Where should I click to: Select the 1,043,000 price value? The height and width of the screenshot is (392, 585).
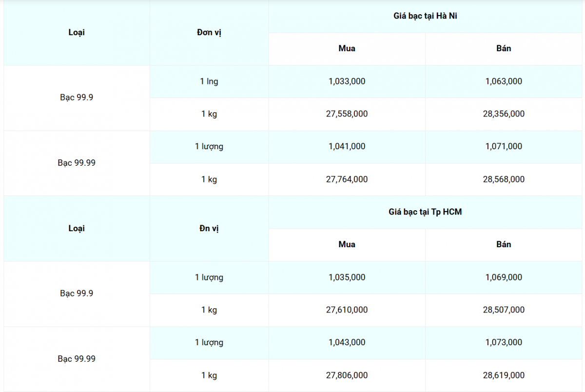[347, 343]
